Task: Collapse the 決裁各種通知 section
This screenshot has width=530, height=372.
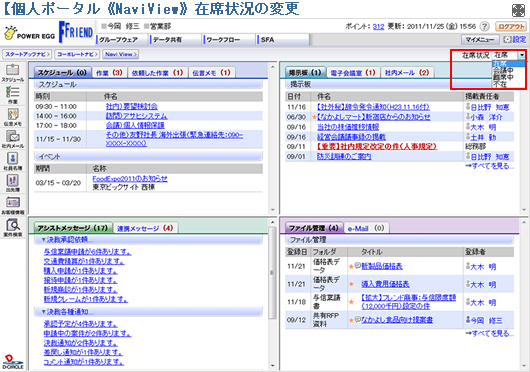Action: tap(44, 312)
